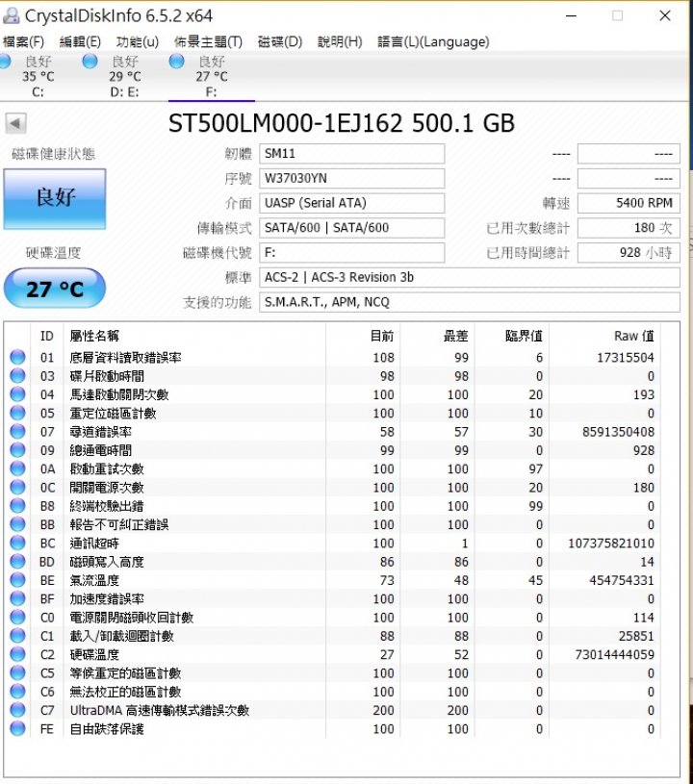The height and width of the screenshot is (784, 693).
Task: Select the 通訊超時 attribute name
Action: pos(94,543)
